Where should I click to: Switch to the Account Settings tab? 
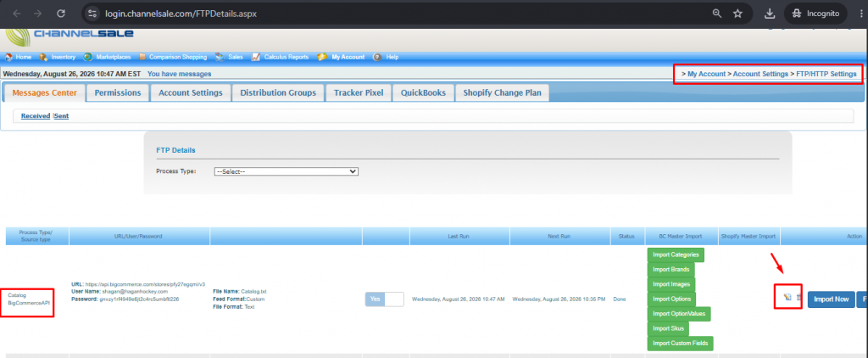191,92
